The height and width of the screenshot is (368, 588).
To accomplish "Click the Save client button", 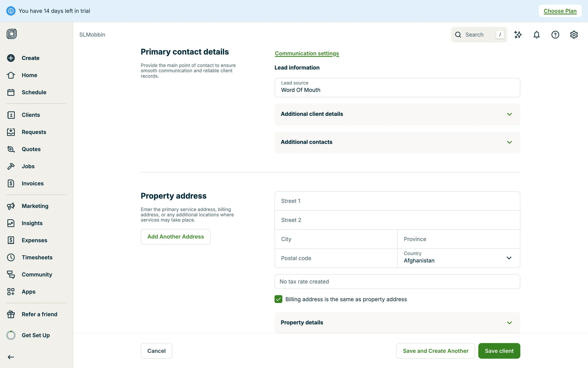I will (x=499, y=351).
